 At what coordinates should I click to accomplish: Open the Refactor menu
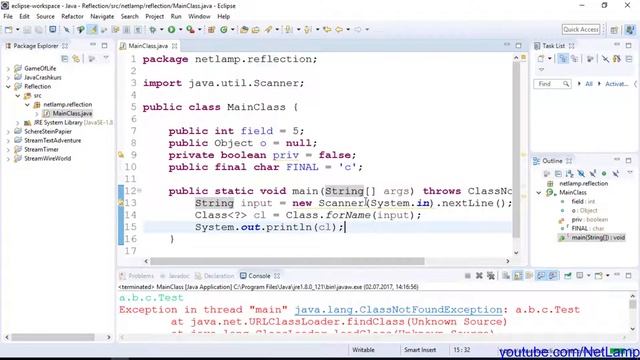pyautogui.click(x=72, y=16)
